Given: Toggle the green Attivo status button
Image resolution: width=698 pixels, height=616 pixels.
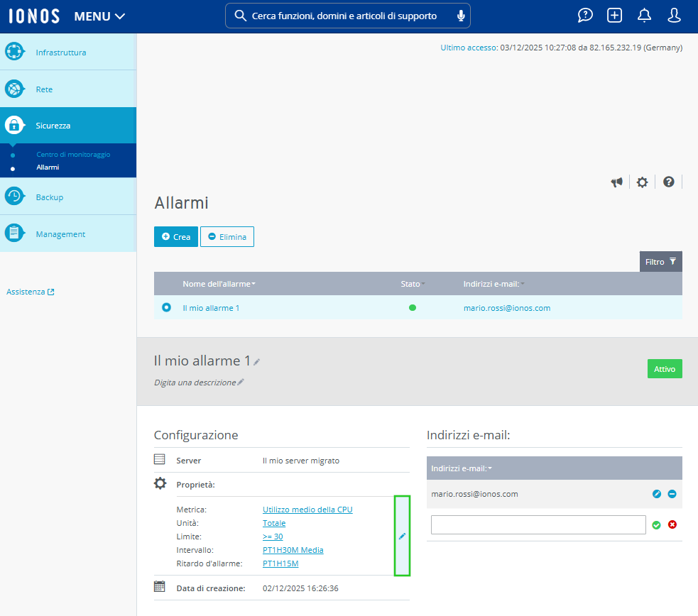Looking at the screenshot, I should point(664,369).
